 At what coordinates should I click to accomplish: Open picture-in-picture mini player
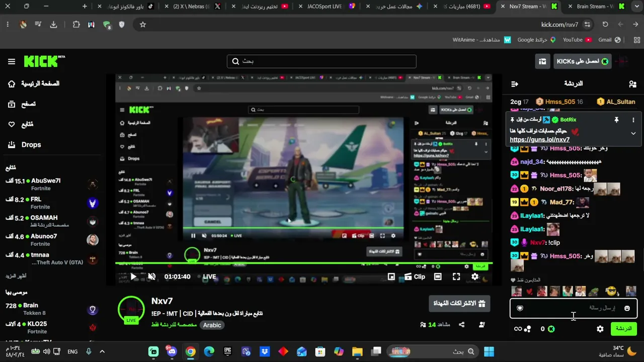point(391,277)
